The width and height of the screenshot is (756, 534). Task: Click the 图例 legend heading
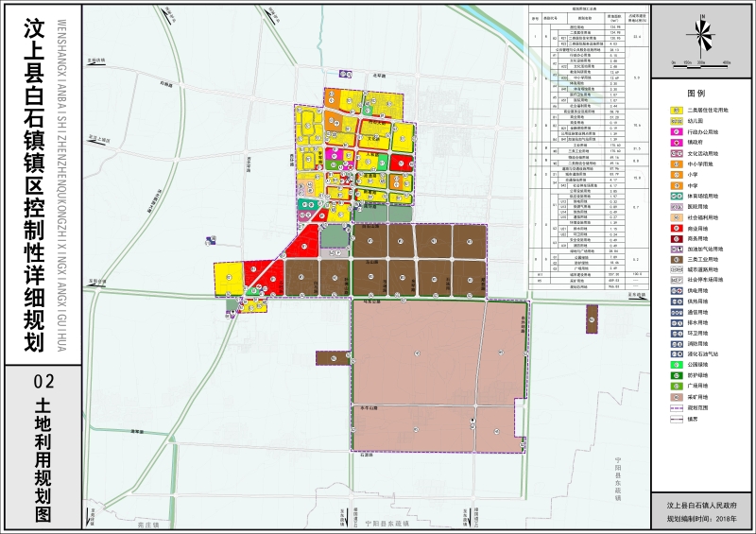tap(697, 94)
